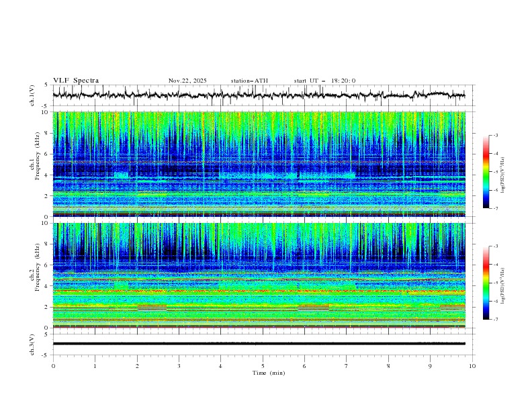532x411 pixels.
Task: Click time axis tick label "4"
Action: 221,366
